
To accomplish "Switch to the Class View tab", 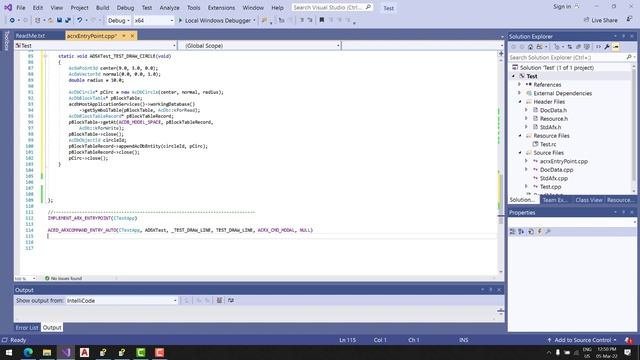I will click(x=589, y=200).
